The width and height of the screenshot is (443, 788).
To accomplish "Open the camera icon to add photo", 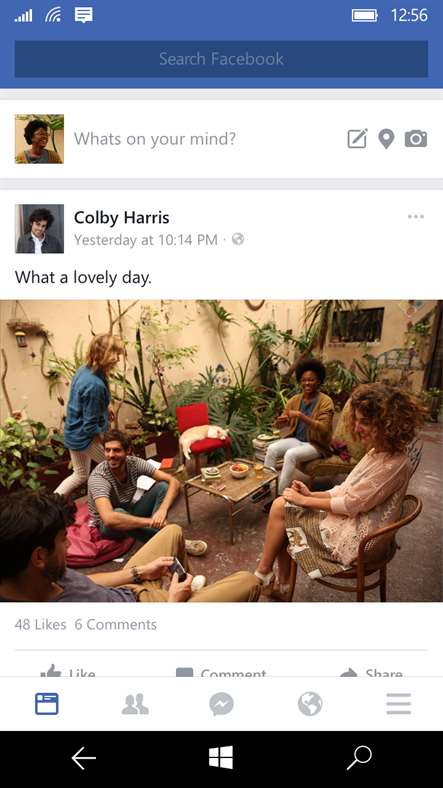I will click(416, 139).
